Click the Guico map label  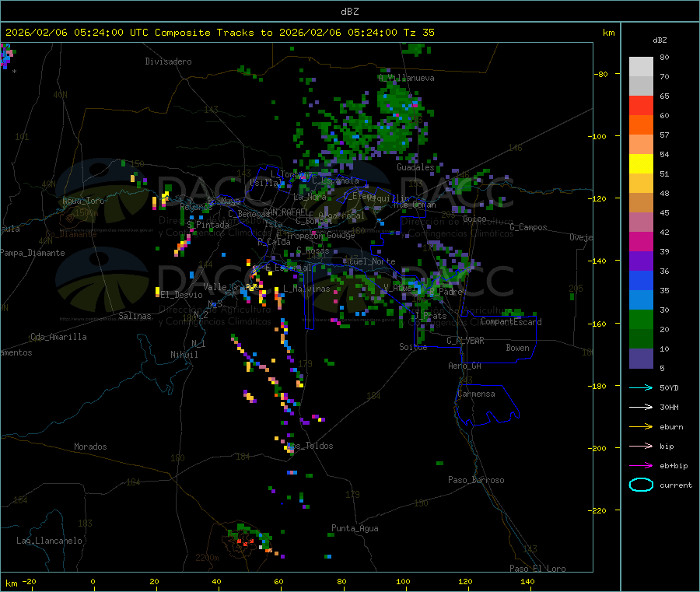474,219
